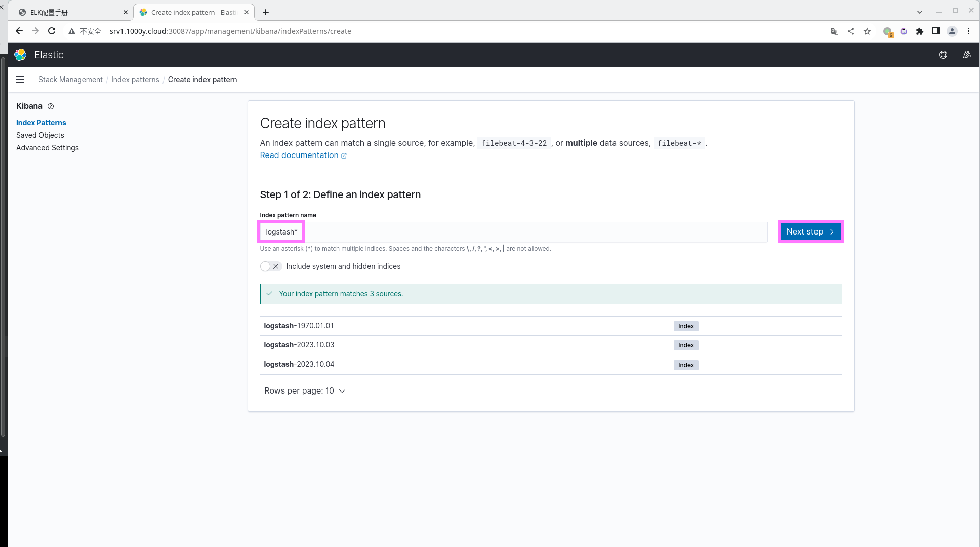
Task: Click the Index pattern name input field
Action: [514, 232]
